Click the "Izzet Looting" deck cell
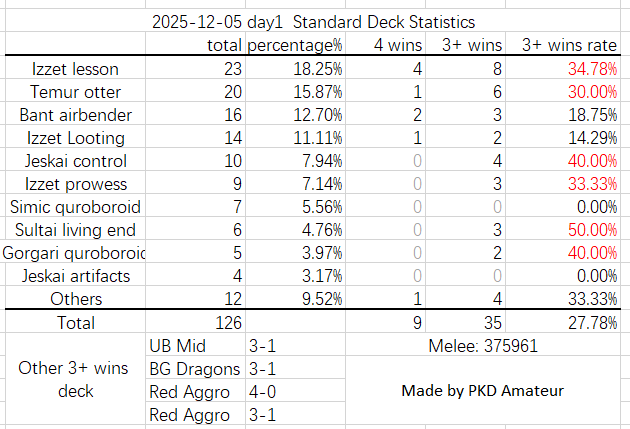 tap(75, 138)
